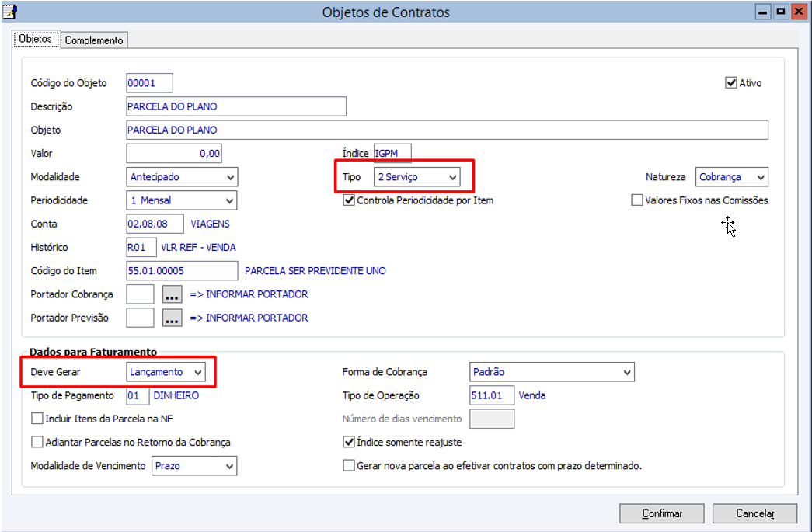The image size is (812, 532).
Task: Click the Conta field showing 02.08.08
Action: [155, 224]
